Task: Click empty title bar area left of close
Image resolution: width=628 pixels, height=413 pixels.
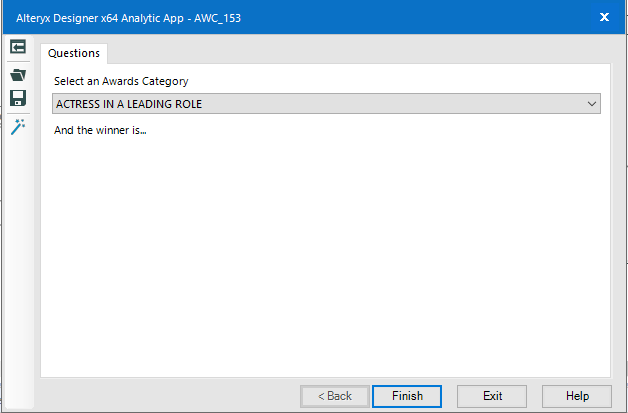Action: point(420,18)
